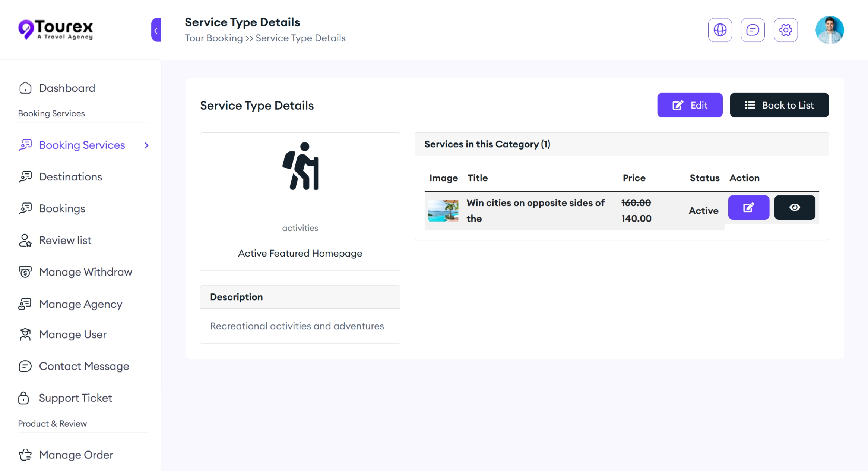868x471 pixels.
Task: Open the chat messages icon in header
Action: [x=753, y=30]
